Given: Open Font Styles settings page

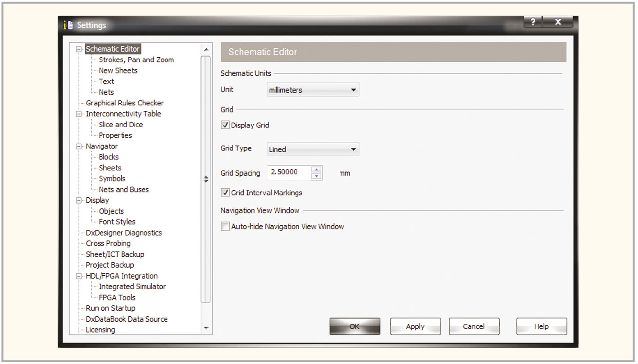Looking at the screenshot, I should point(117,222).
